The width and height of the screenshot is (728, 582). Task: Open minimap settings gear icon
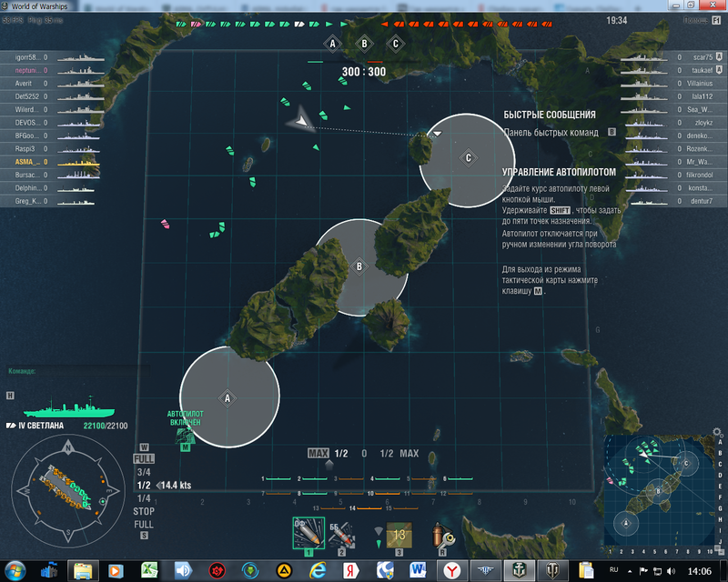[x=717, y=432]
